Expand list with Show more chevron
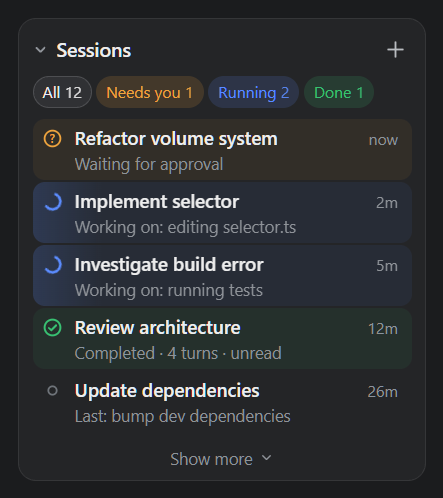443x498 pixels. point(266,458)
